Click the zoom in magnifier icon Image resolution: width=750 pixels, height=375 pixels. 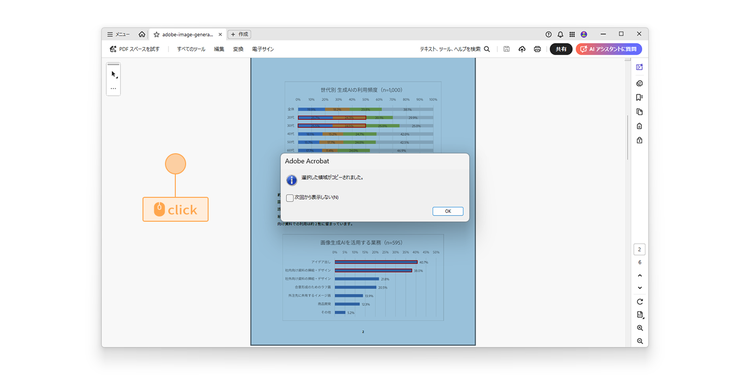(x=640, y=328)
